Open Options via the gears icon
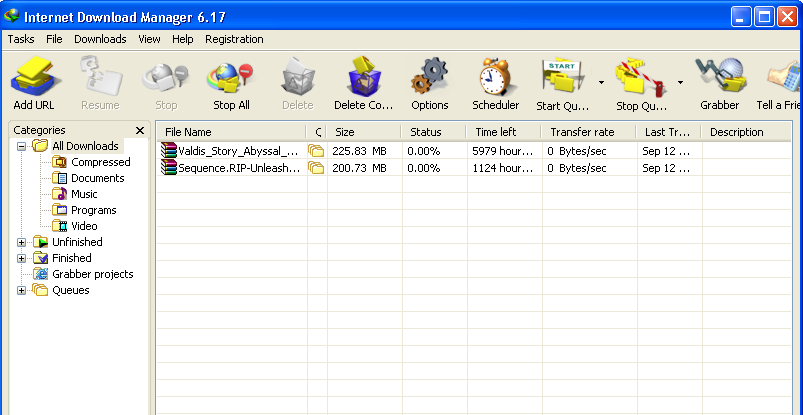Image resolution: width=803 pixels, height=415 pixels. 430,77
